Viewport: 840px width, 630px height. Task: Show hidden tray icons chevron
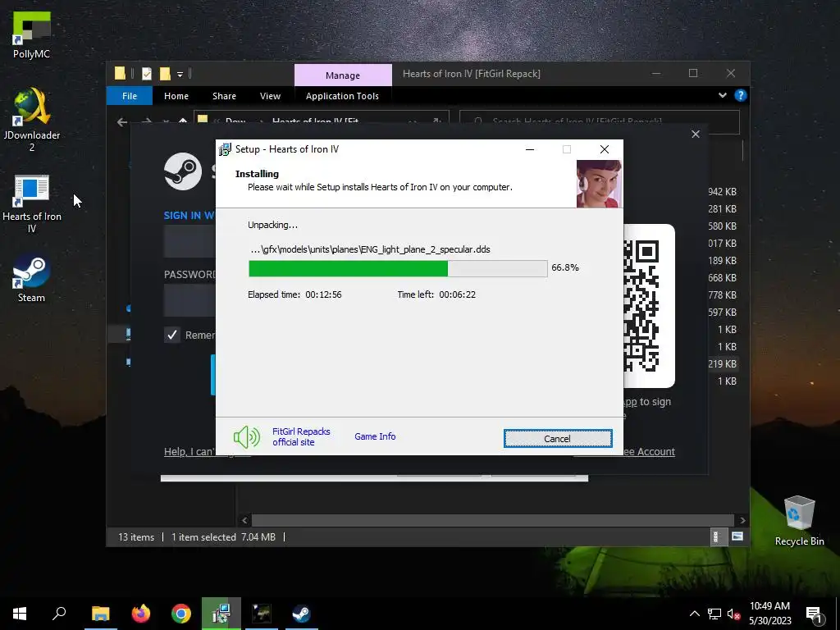click(x=694, y=614)
